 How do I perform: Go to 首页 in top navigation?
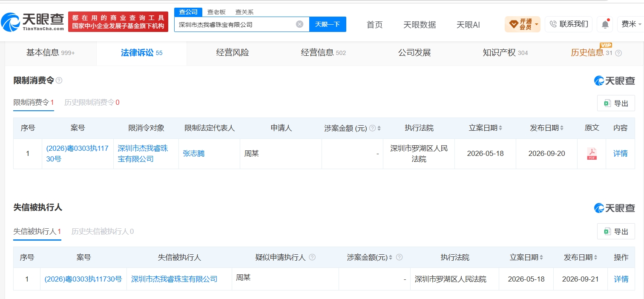pyautogui.click(x=375, y=25)
